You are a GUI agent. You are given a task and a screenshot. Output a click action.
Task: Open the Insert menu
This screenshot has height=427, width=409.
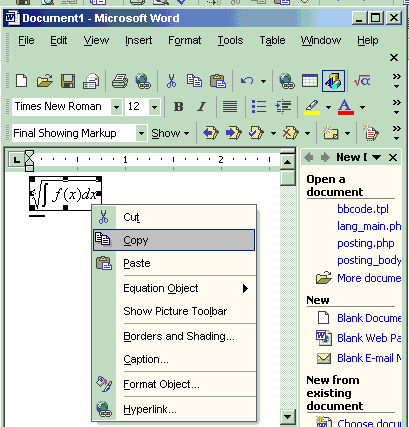139,40
